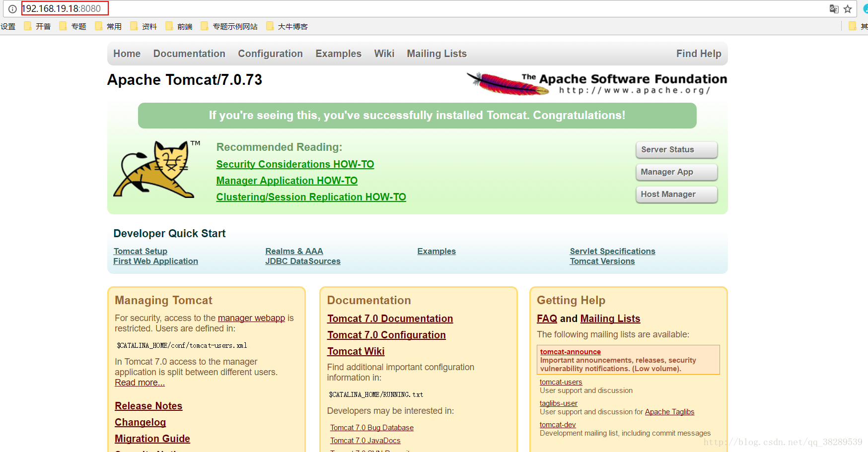Viewport: 868px width, 452px height.
Task: Open the JDBC DataSources link
Action: tap(302, 261)
